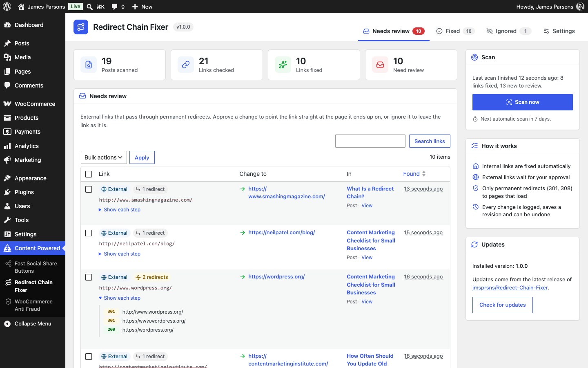The width and height of the screenshot is (588, 368).
Task: Click View link under What Is a Redirect Chain
Action: [x=367, y=206]
